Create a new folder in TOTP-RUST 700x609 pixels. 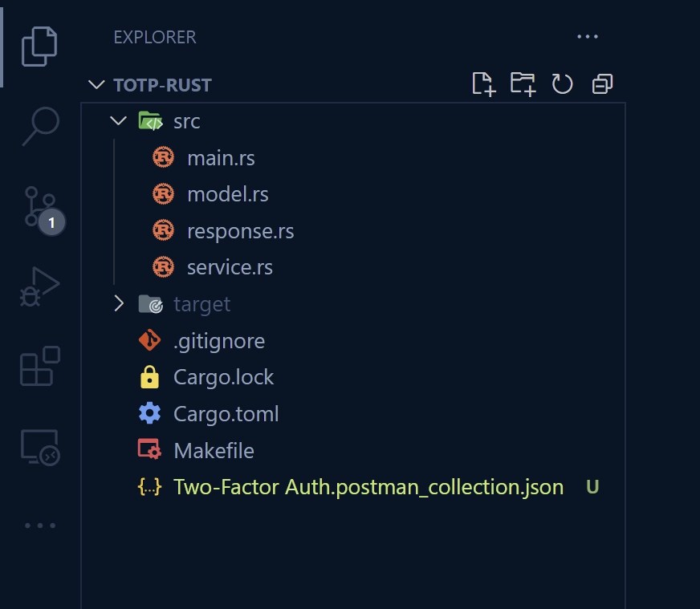coord(523,84)
